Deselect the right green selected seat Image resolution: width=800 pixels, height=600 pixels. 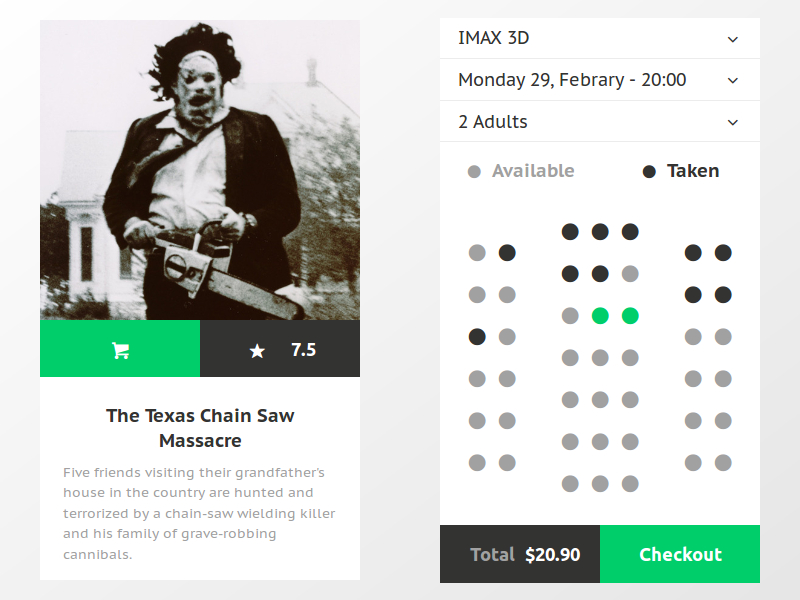click(630, 316)
